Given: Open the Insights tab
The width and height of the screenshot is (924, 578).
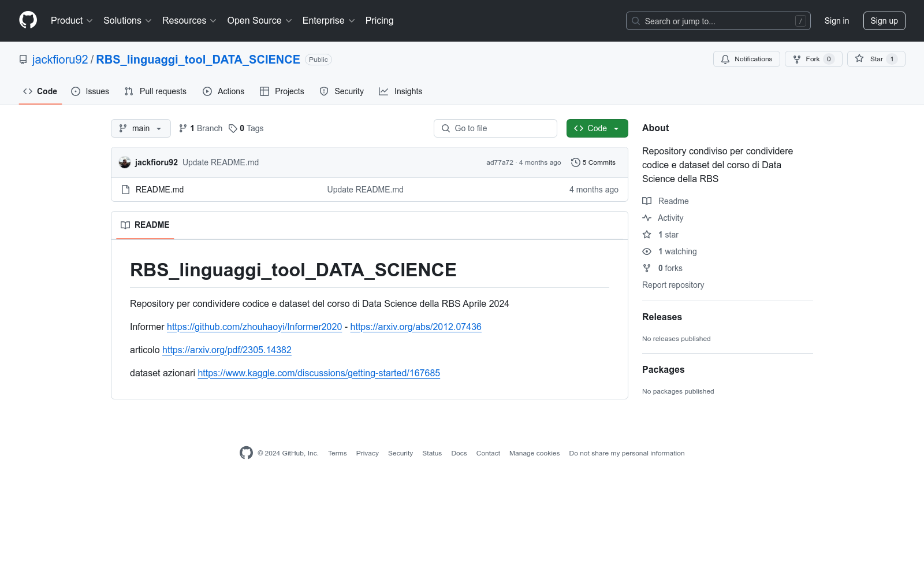Looking at the screenshot, I should (401, 91).
